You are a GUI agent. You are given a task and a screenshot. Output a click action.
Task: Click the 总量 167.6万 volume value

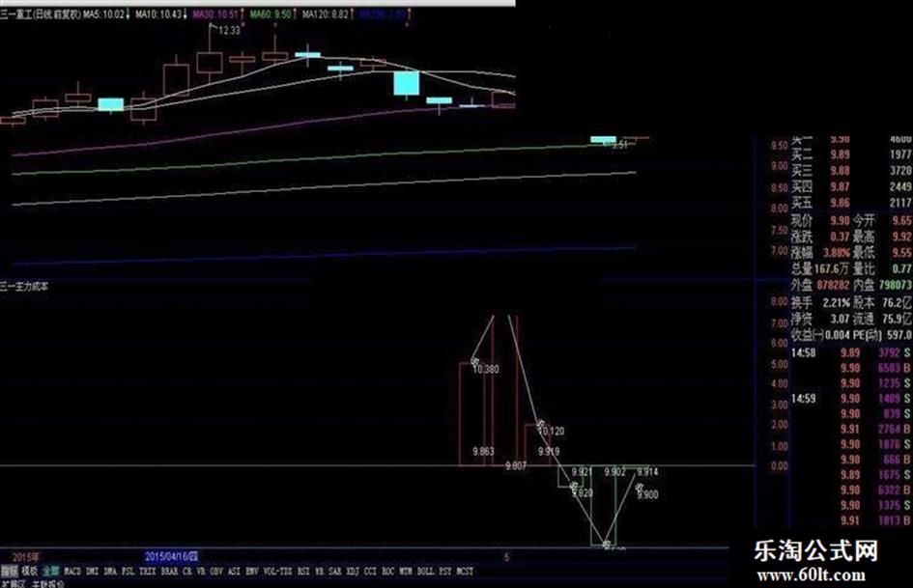click(832, 269)
